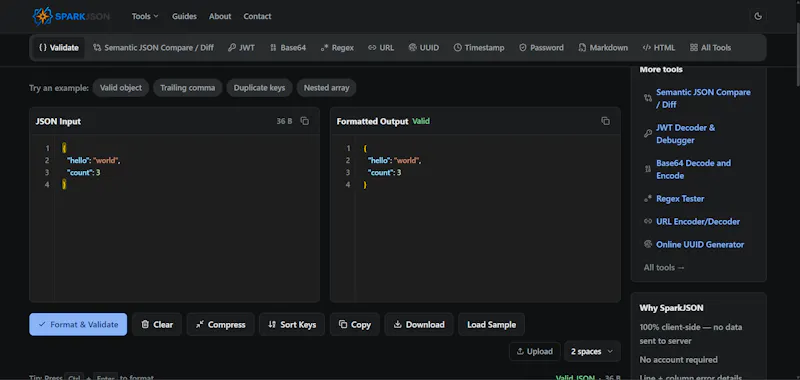The width and height of the screenshot is (800, 380).
Task: Open the JWT tool tab
Action: coord(241,48)
